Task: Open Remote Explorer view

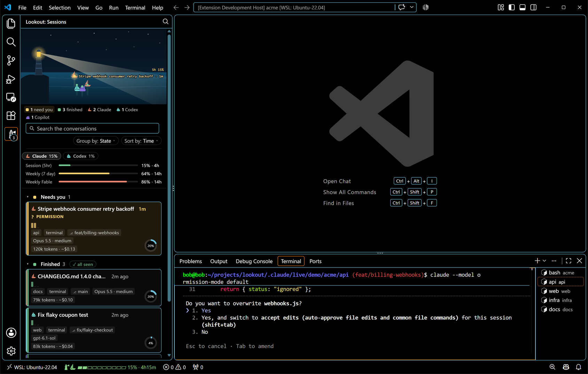Action: 11,97
